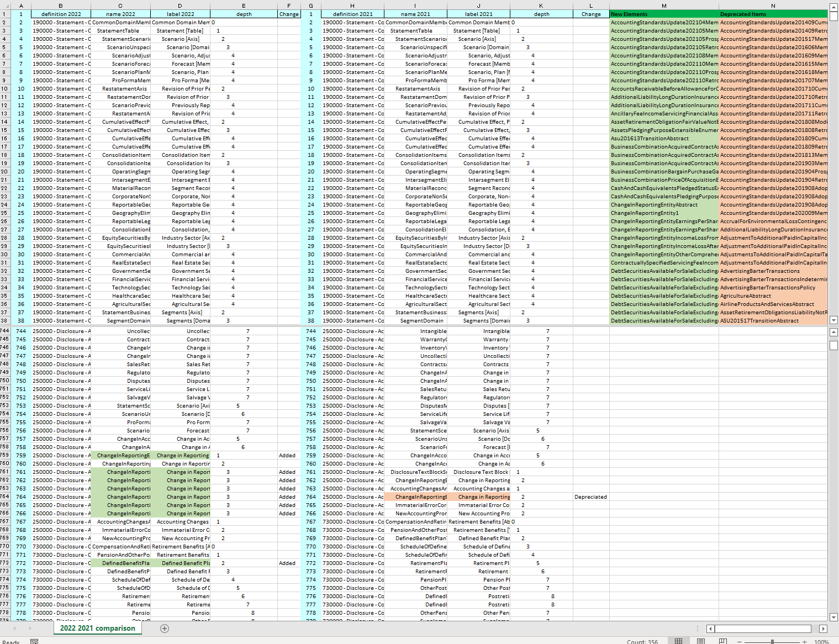Click the zoom level 100% indicator
Screen dimensions: 839x644
click(x=821, y=642)
